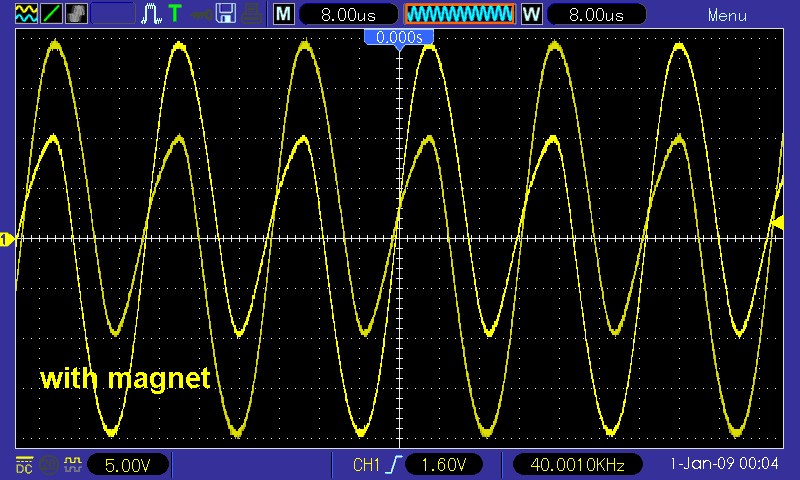Select the window timebase 8.00us readout
Viewport: 800px width, 480px height.
click(x=596, y=14)
